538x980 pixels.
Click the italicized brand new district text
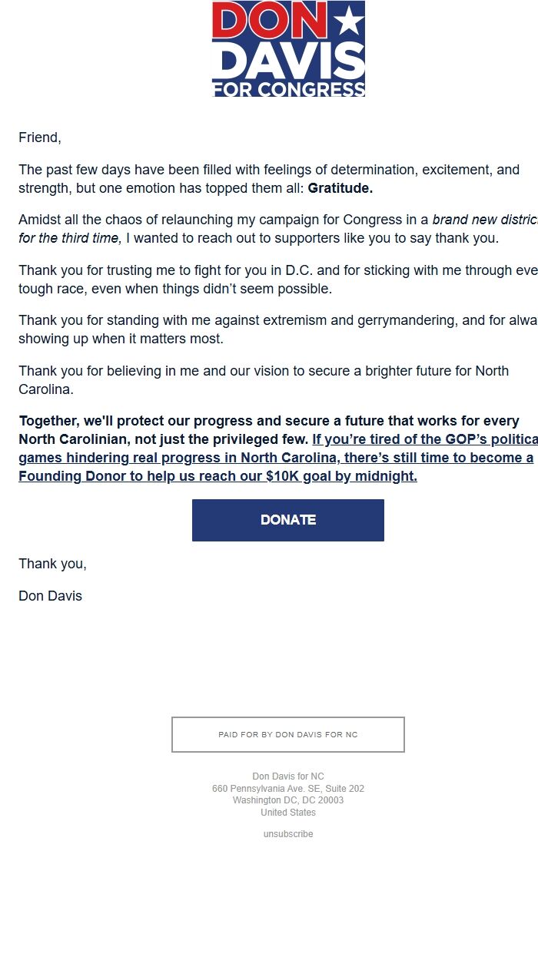pos(484,219)
